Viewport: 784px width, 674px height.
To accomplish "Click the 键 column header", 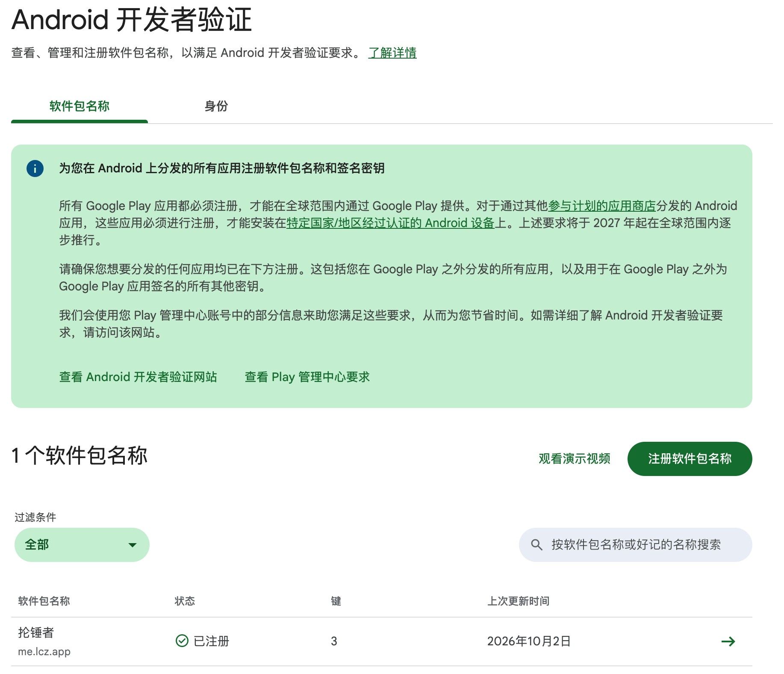I will click(x=336, y=601).
